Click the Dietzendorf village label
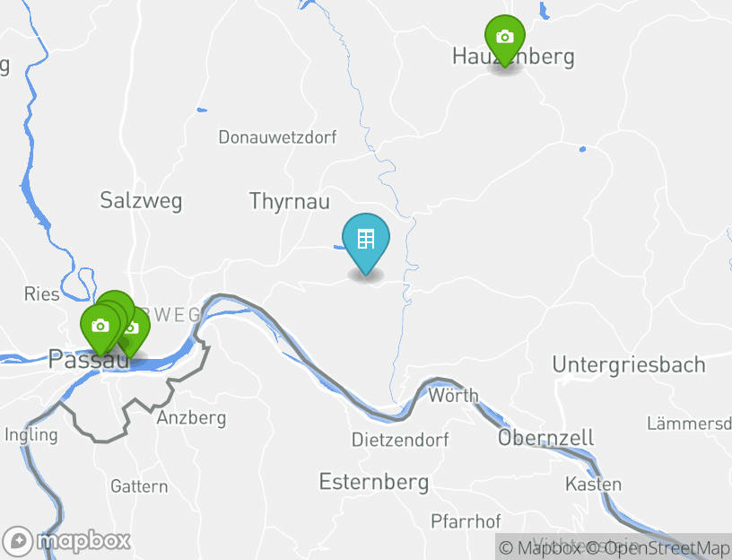This screenshot has height=560, width=732. [x=400, y=440]
